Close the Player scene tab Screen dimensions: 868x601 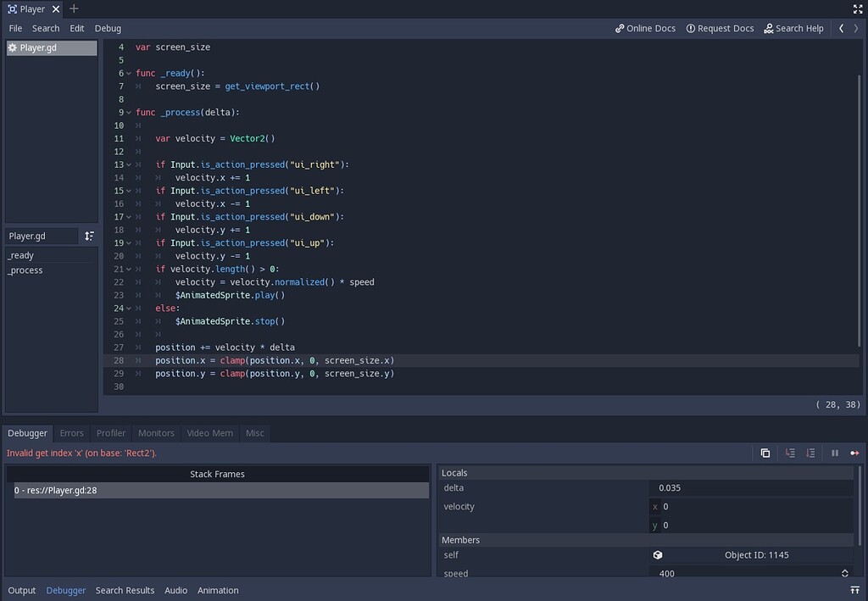(54, 9)
